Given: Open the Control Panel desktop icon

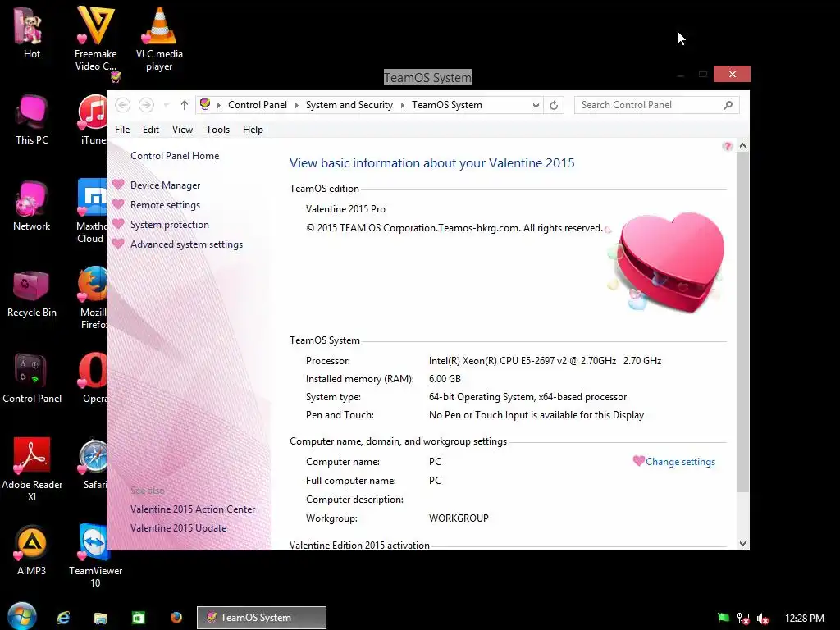Looking at the screenshot, I should (32, 378).
